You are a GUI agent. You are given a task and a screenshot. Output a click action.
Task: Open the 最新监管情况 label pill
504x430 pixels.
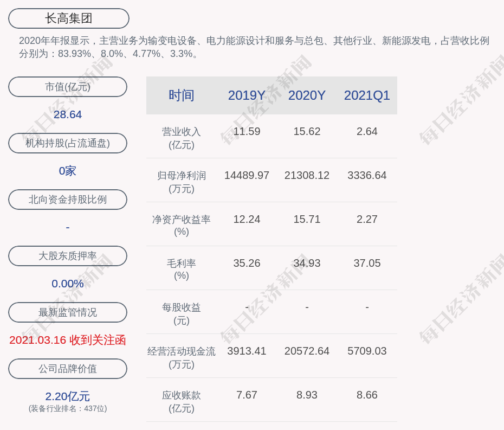click(x=68, y=312)
